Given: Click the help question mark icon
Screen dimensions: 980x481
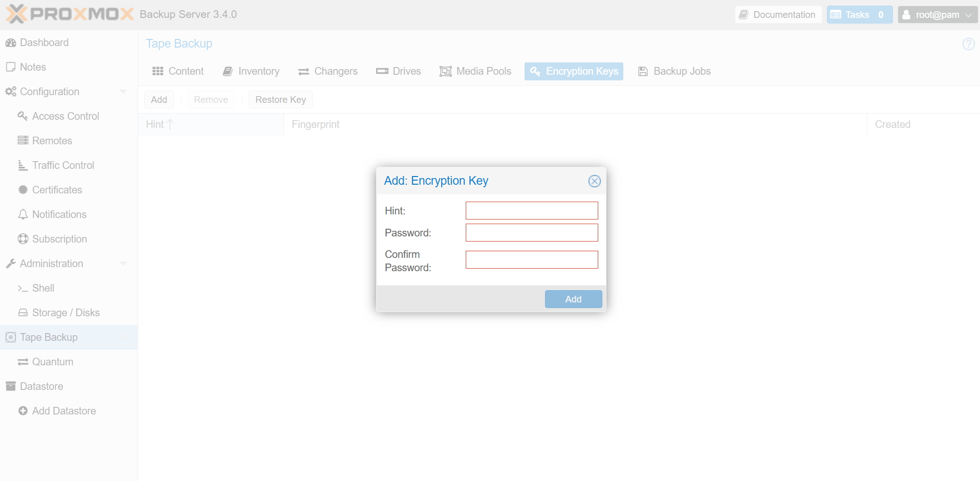Looking at the screenshot, I should [968, 44].
